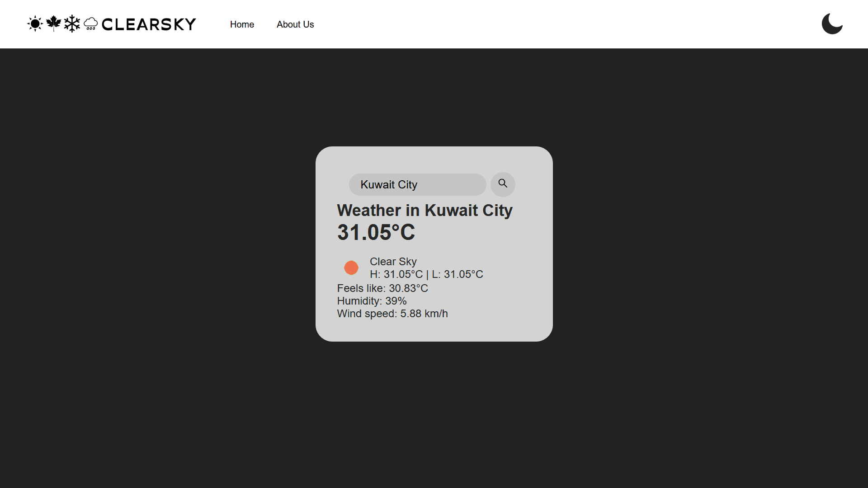Click the Weather in Kuwait City heading

point(425,211)
